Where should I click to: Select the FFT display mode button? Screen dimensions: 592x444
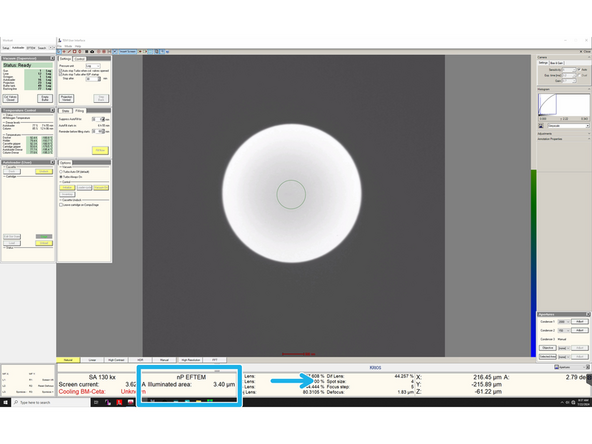click(214, 360)
